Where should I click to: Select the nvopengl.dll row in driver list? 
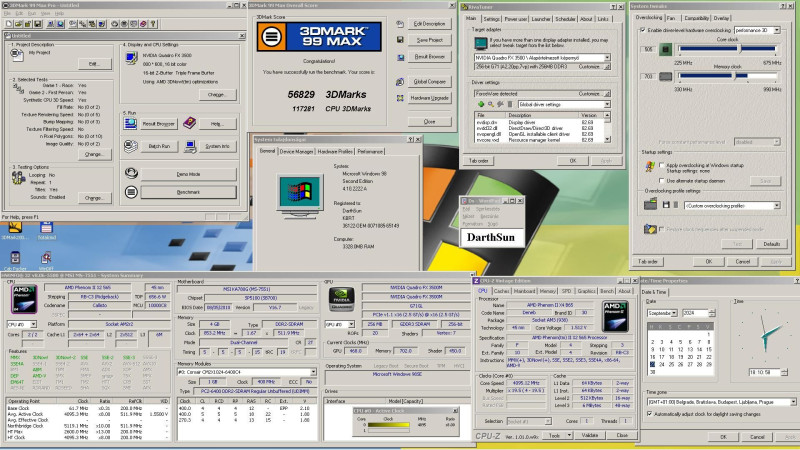pyautogui.click(x=539, y=134)
